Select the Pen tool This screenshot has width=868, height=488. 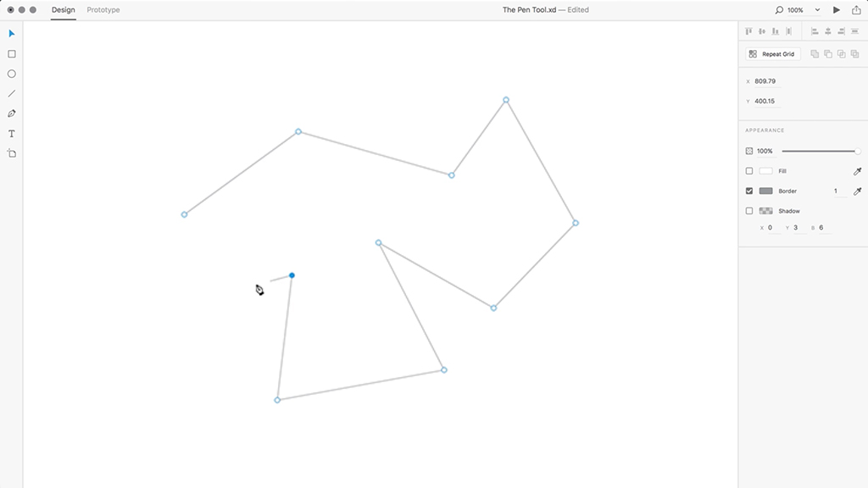coord(11,113)
